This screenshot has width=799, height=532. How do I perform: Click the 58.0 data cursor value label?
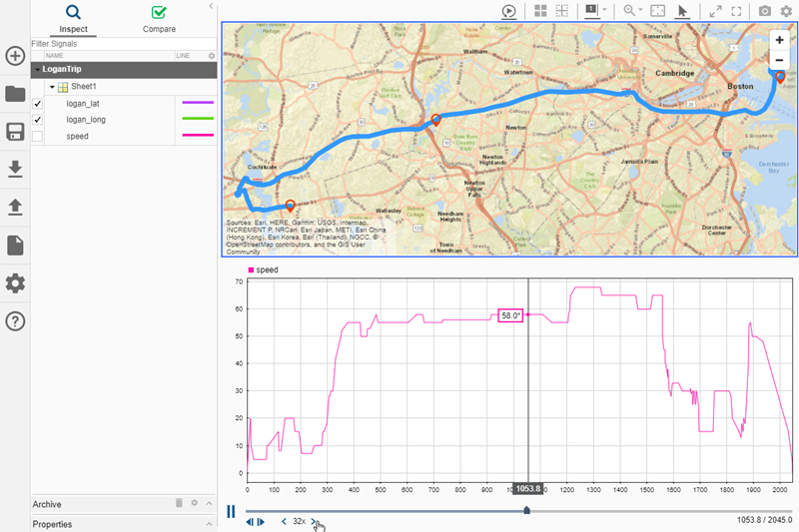tap(510, 315)
